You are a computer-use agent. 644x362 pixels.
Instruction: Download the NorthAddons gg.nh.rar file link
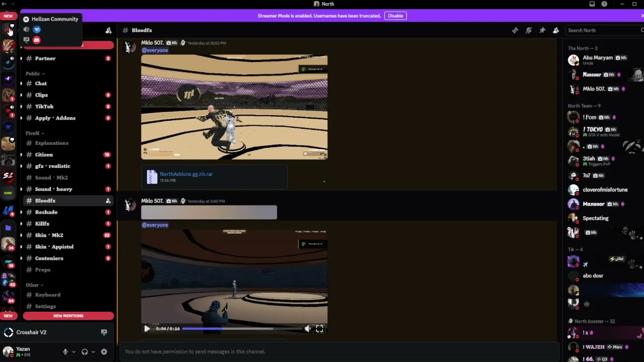point(186,174)
